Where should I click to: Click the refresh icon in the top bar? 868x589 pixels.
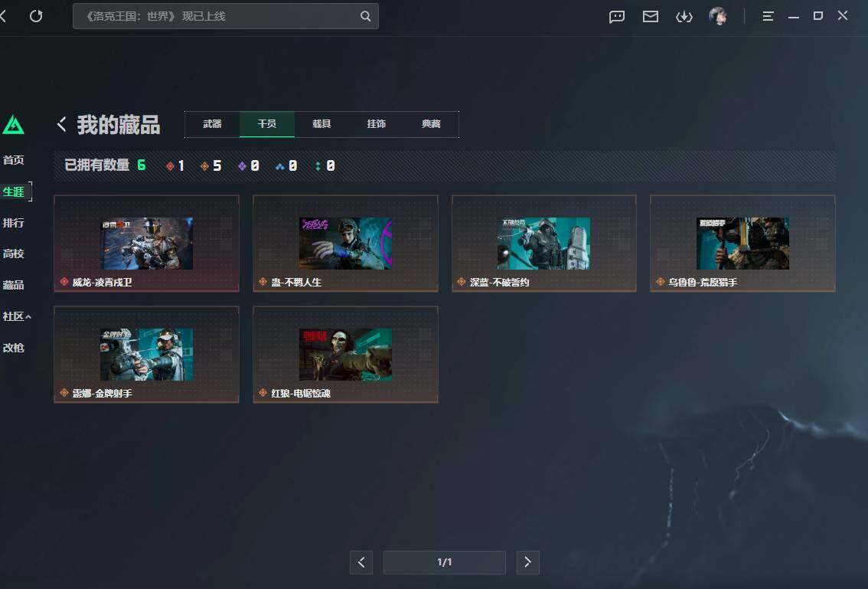[36, 16]
